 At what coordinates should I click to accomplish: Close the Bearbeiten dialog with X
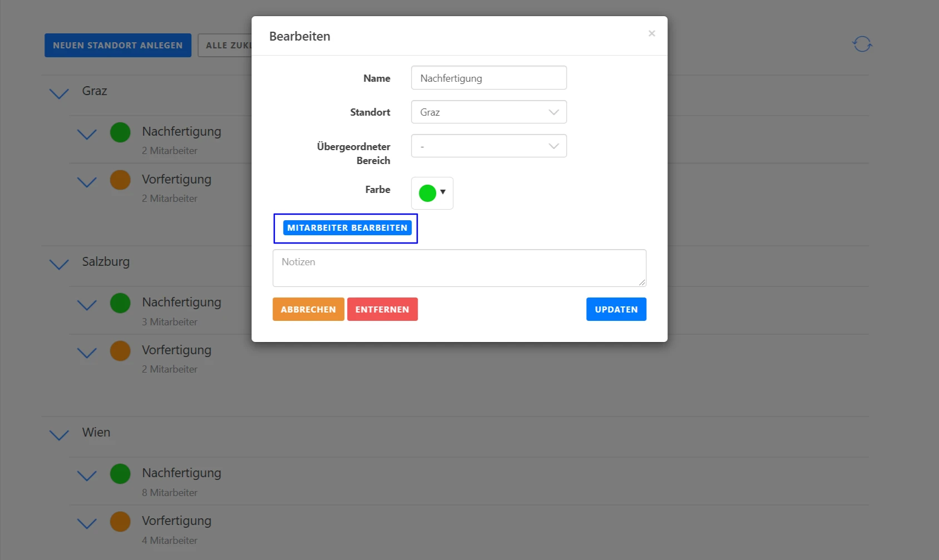coord(651,33)
